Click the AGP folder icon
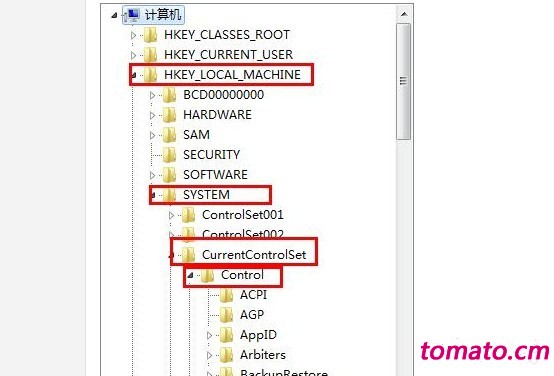Viewport: 554px width, 376px height. (226, 315)
